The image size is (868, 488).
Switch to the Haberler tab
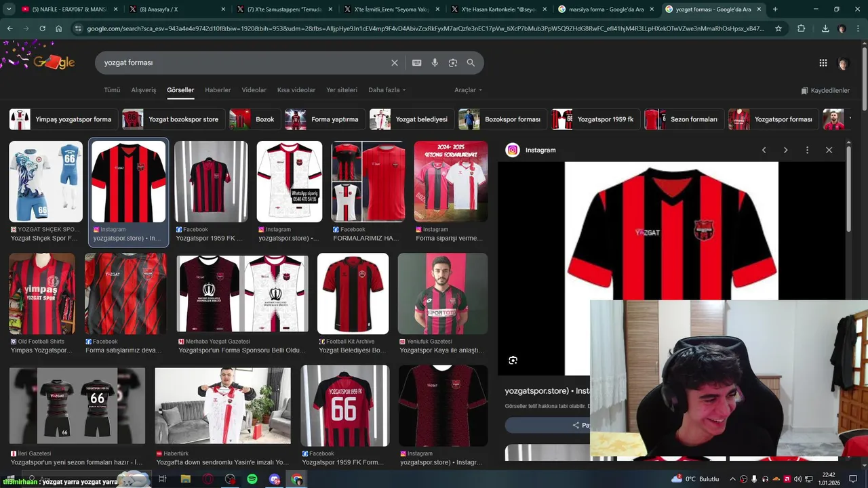218,90
